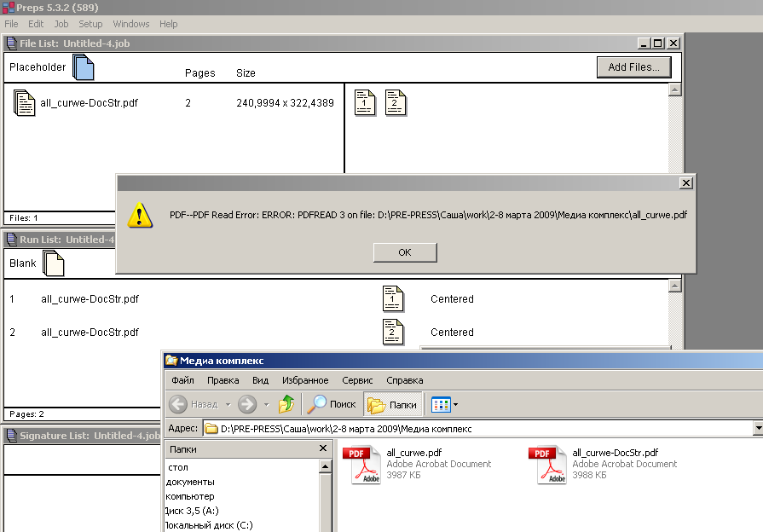Open the Правка menu in Explorer
This screenshot has height=532, width=763.
(223, 380)
